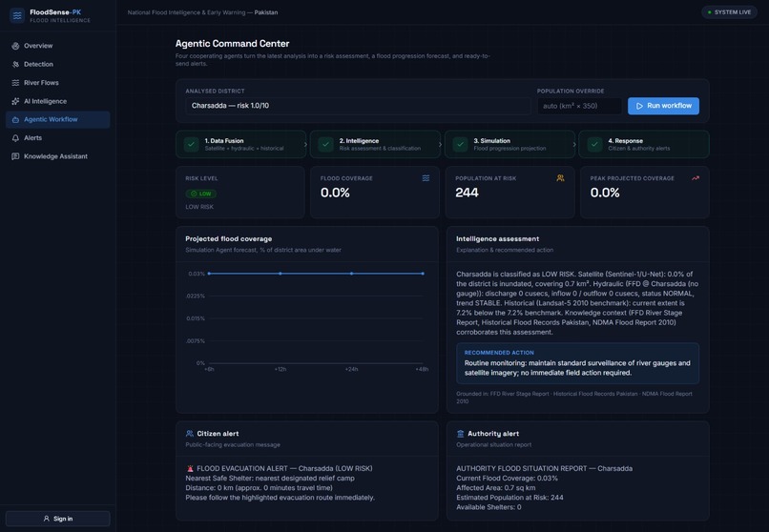Click chevron after Intelligence step
The height and width of the screenshot is (532, 769).
point(440,145)
